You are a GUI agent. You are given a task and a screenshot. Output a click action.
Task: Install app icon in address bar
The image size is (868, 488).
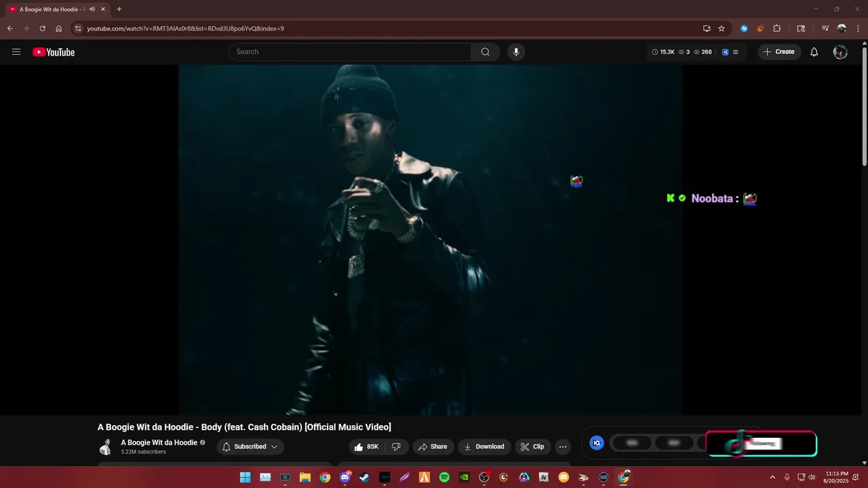(707, 28)
